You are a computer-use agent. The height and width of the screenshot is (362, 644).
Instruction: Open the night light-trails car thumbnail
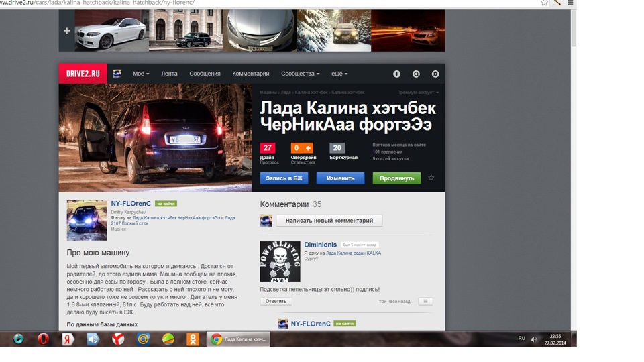(409, 31)
